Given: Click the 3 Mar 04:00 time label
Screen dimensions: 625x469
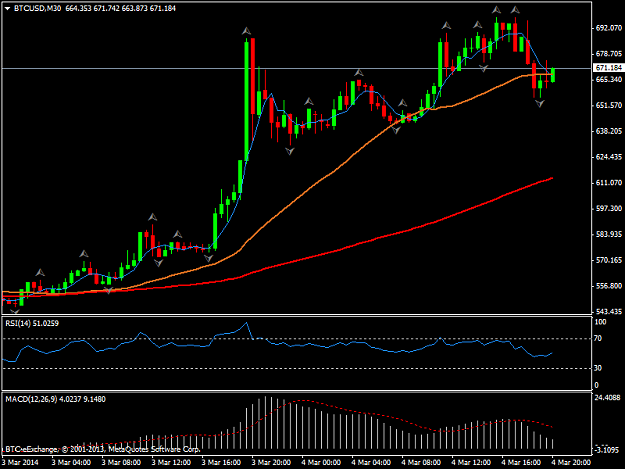Looking at the screenshot, I should pos(71,462).
